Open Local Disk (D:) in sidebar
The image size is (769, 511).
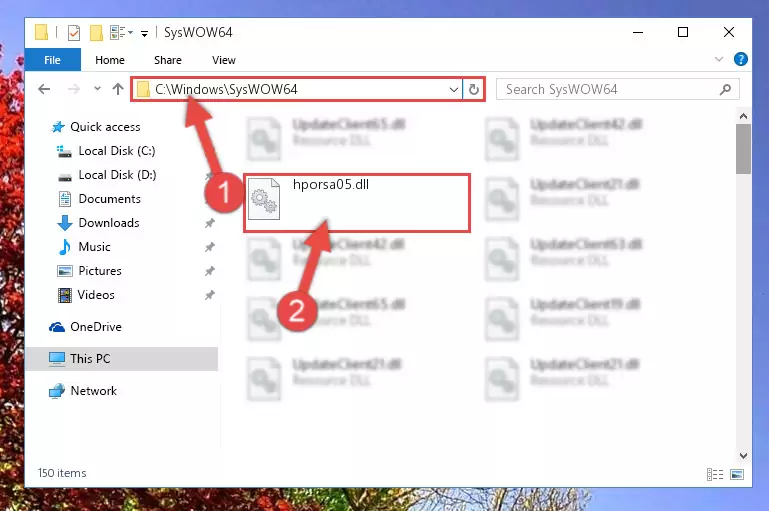pos(117,175)
